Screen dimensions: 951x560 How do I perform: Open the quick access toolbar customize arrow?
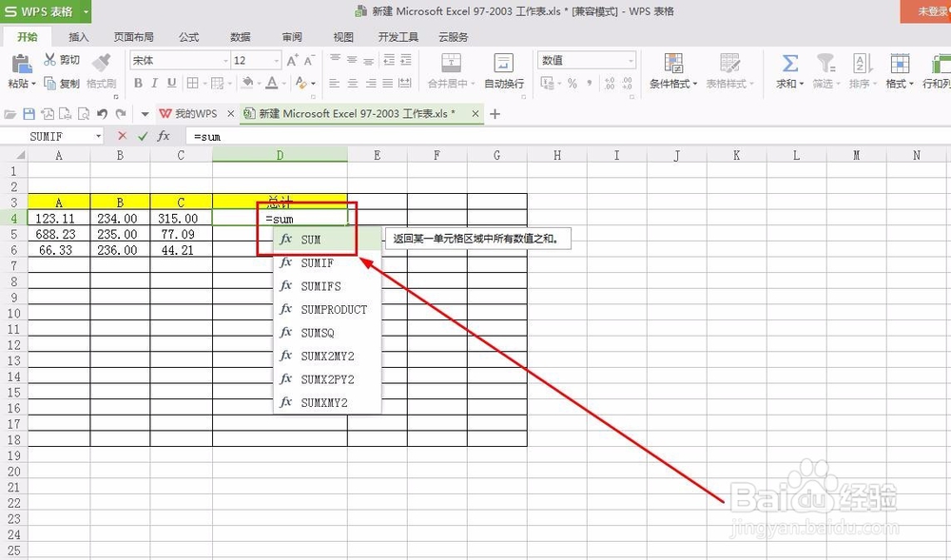[145, 113]
